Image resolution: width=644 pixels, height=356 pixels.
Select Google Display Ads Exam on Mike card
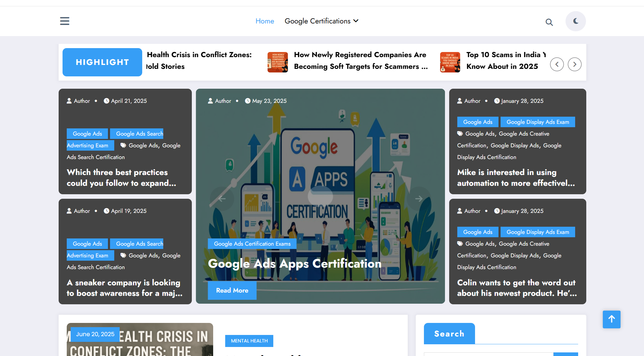click(538, 122)
